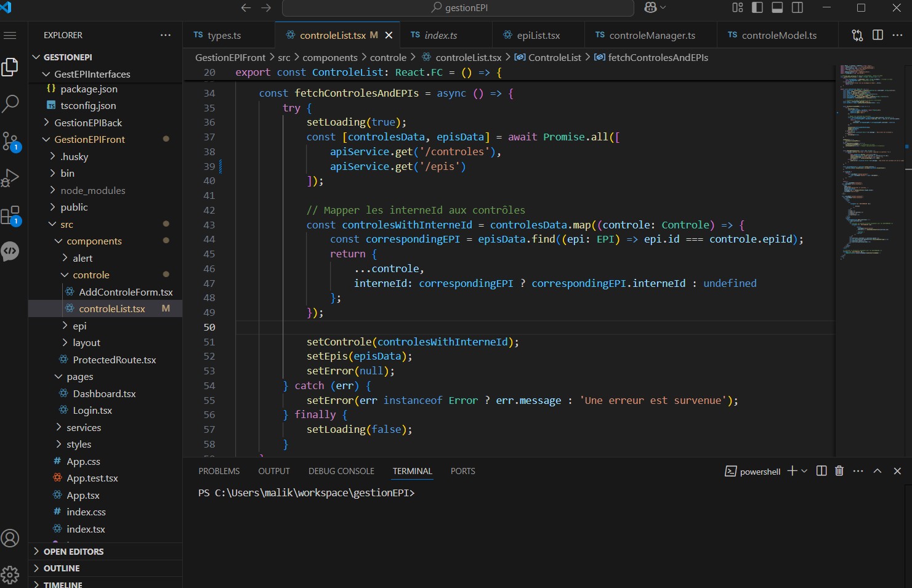Split the editor to the right
This screenshot has height=588, width=912.
point(878,35)
